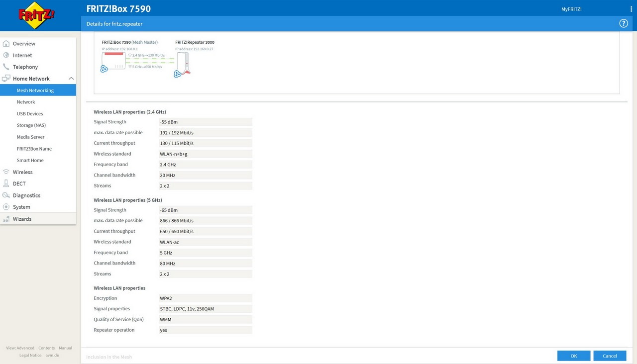Click the 130 / 115 Mbit/s throughput value

[x=206, y=143]
